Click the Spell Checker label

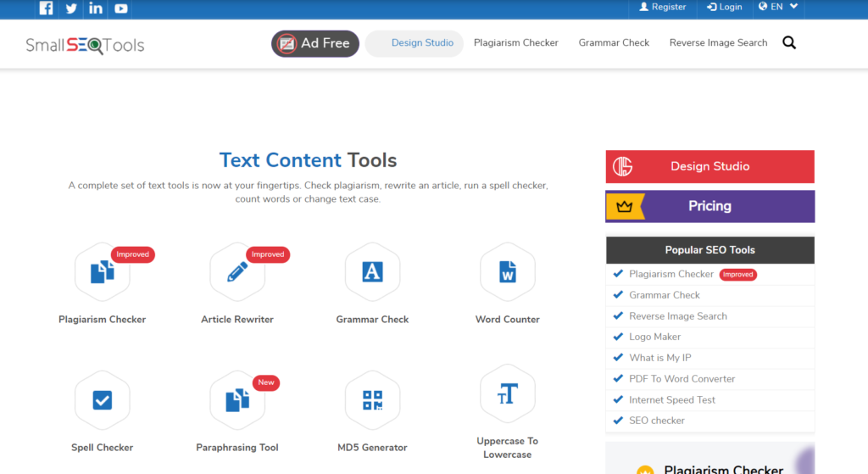click(103, 448)
